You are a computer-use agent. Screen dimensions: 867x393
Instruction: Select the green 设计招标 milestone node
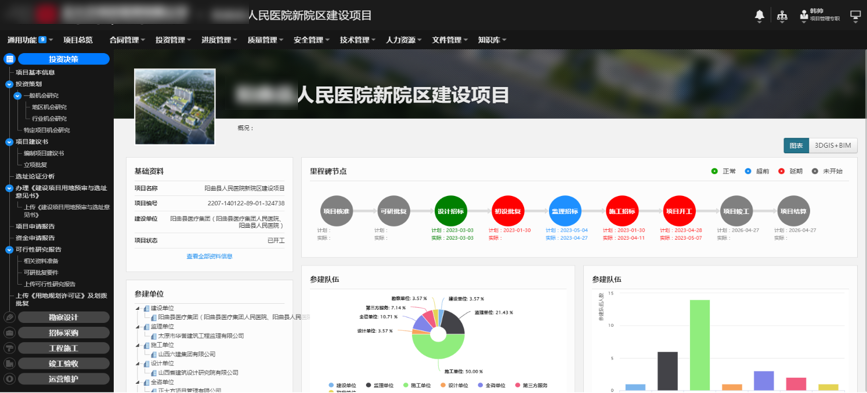tap(451, 211)
